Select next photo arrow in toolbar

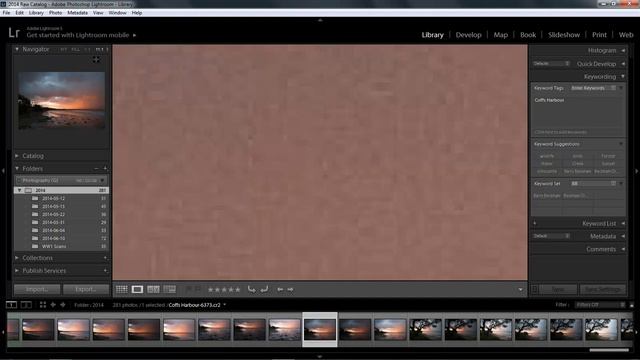(x=290, y=289)
